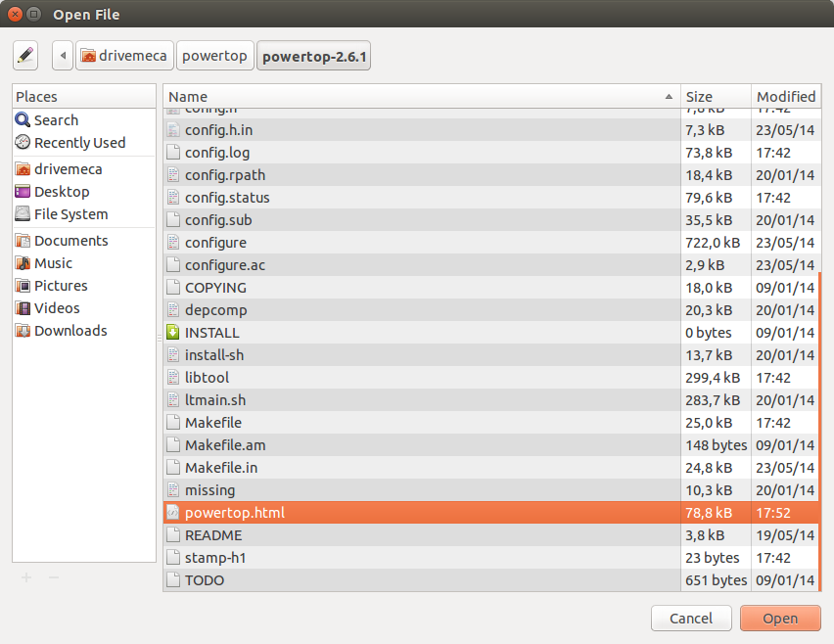Switch to the powertop breadcrumb
The height and width of the screenshot is (644, 834).
[x=214, y=55]
